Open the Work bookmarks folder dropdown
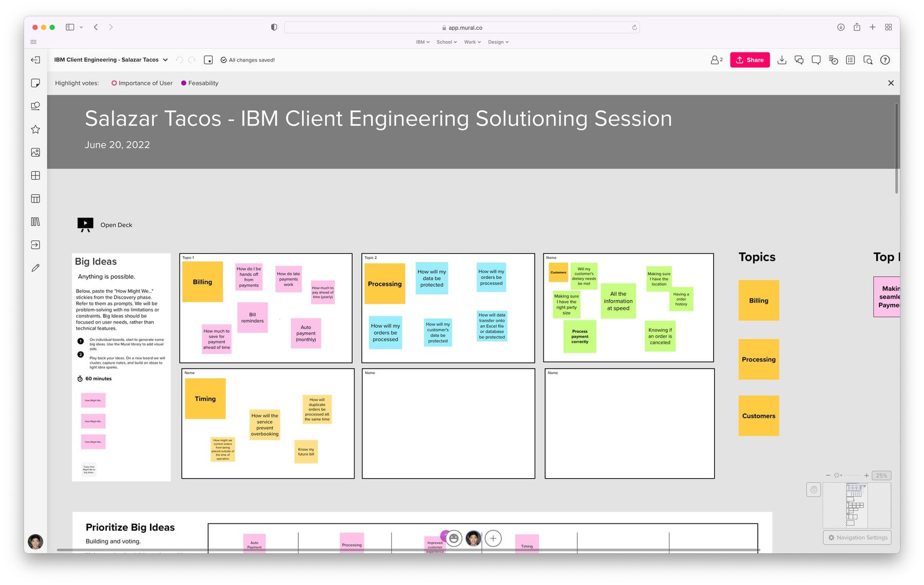 (x=472, y=42)
